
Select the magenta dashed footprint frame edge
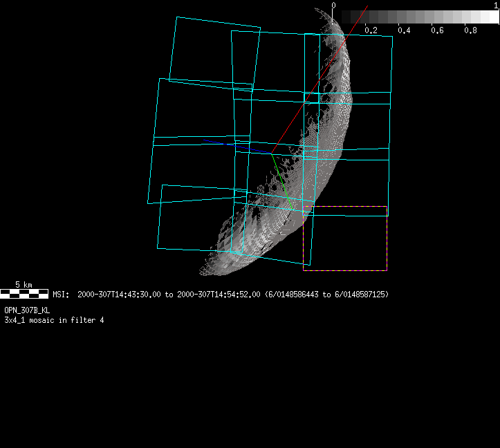346,206
